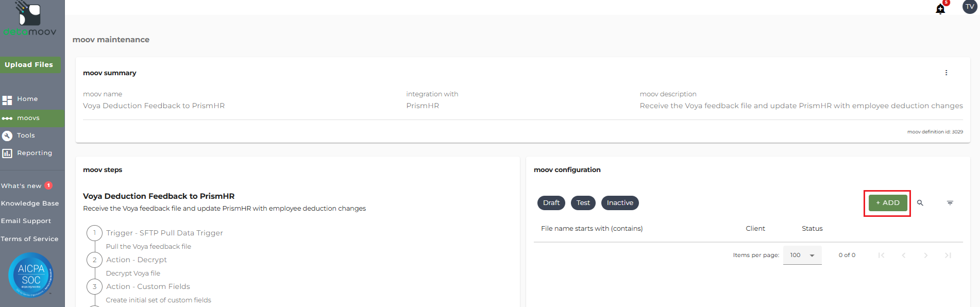Image resolution: width=980 pixels, height=307 pixels.
Task: Open the filter icon in moov configuration
Action: tap(950, 203)
